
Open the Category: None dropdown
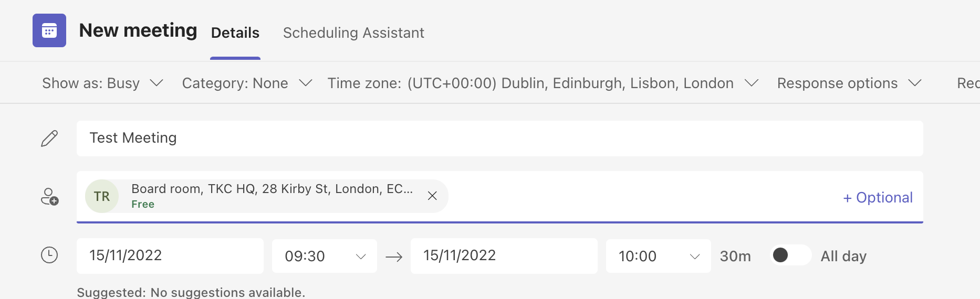click(x=247, y=83)
